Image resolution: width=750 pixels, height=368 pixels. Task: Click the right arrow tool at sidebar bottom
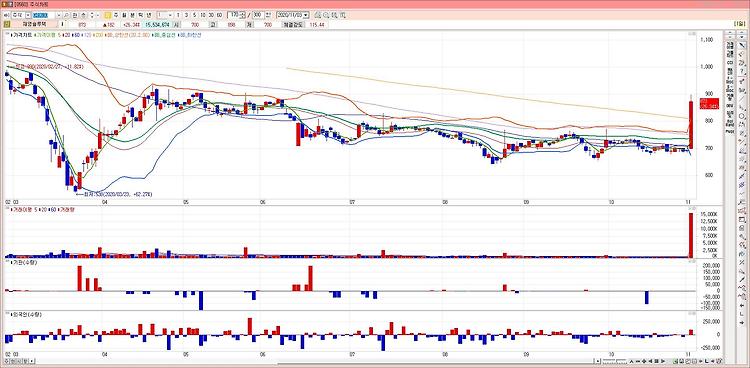point(742,322)
